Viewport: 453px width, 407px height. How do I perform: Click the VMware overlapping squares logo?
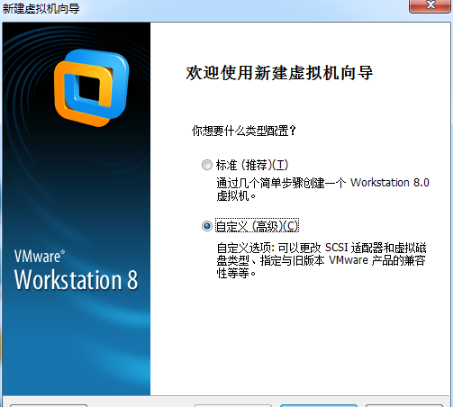(92, 87)
